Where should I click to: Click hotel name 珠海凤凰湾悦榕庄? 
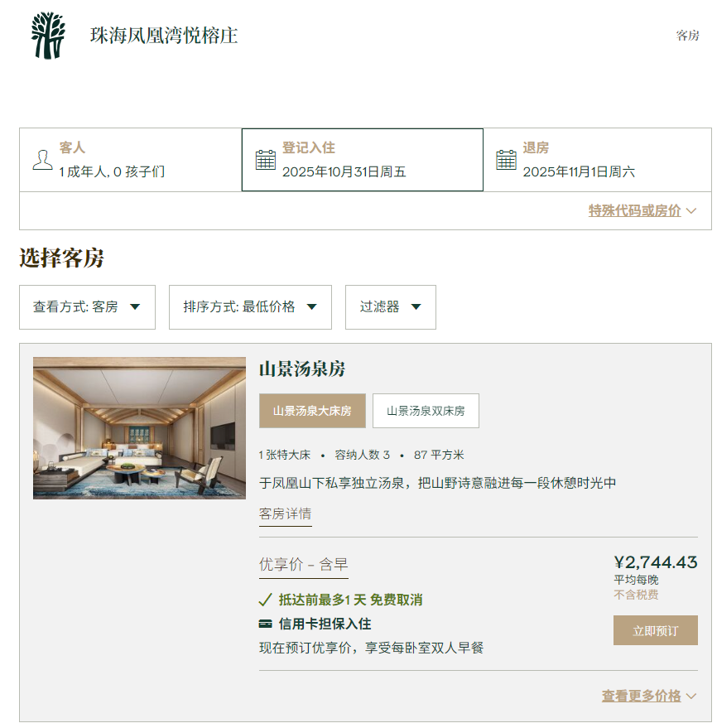coord(164,36)
